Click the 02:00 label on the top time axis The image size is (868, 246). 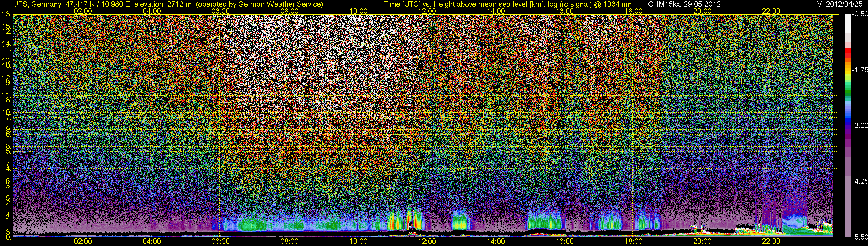click(x=83, y=11)
